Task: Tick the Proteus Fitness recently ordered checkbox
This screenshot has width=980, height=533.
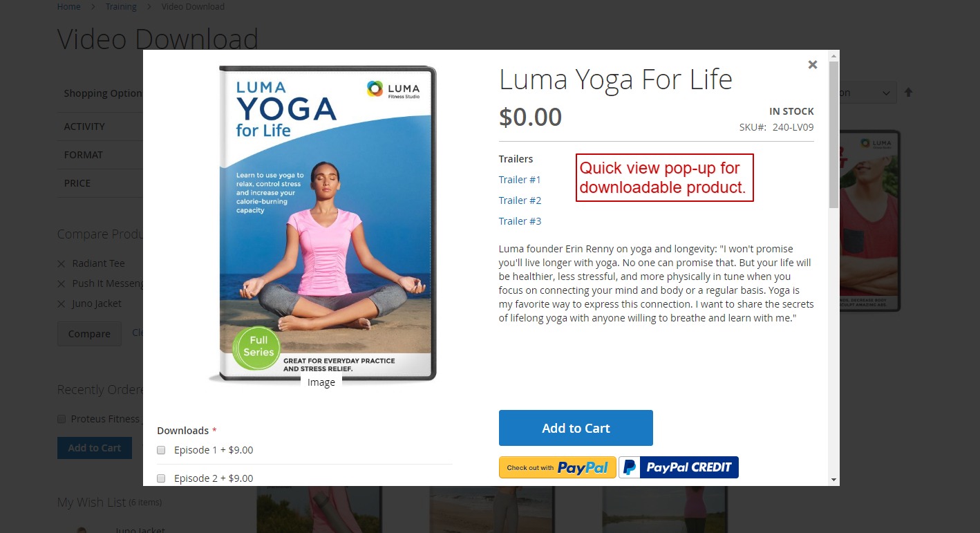Action: (62, 419)
